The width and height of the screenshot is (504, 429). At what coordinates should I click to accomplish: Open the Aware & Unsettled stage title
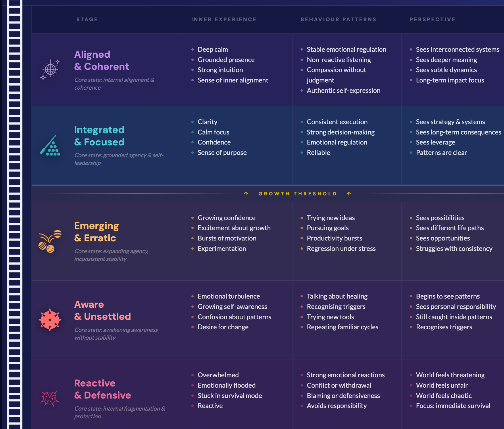pyautogui.click(x=102, y=310)
